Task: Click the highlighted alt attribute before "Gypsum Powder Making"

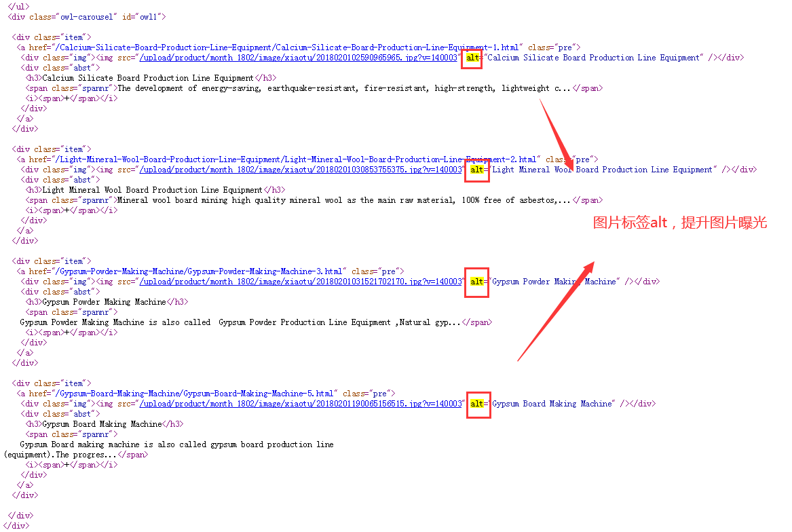Action: click(x=477, y=282)
